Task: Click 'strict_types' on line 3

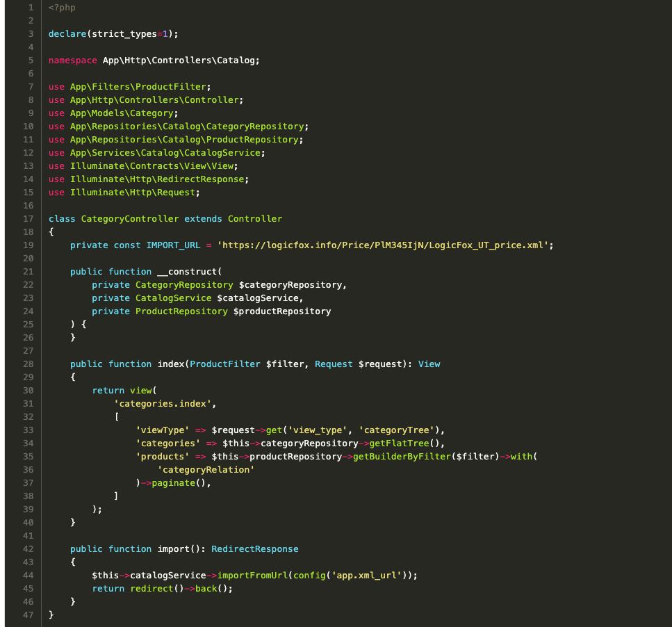Action: pos(124,34)
